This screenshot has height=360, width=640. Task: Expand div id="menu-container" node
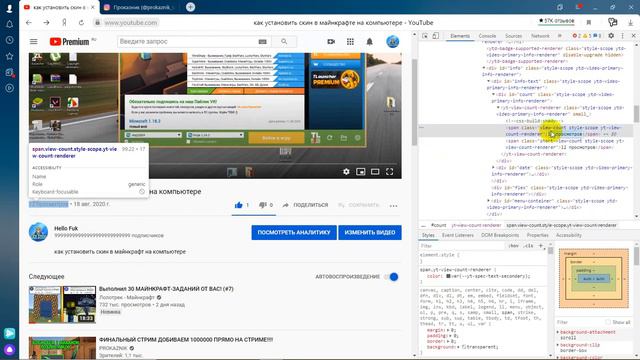[x=489, y=201]
